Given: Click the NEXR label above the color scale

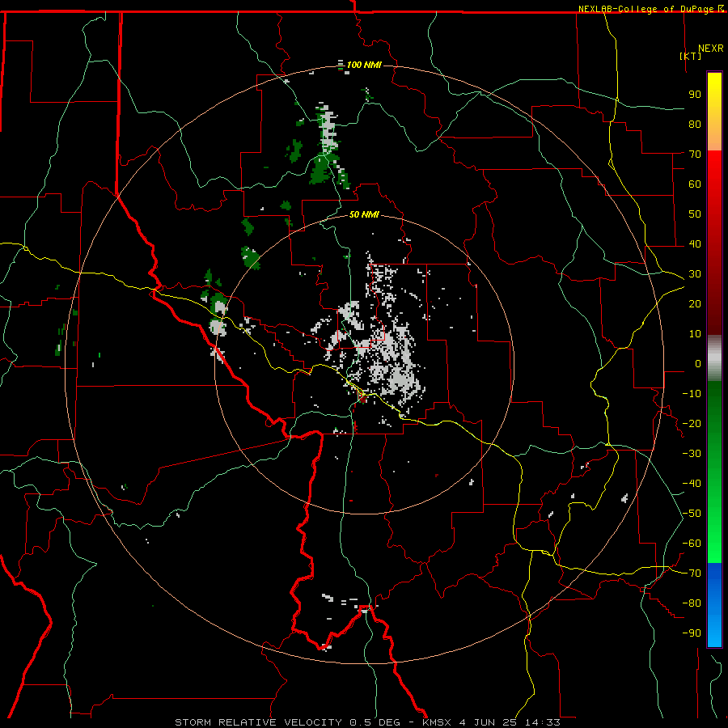Looking at the screenshot, I should (711, 49).
